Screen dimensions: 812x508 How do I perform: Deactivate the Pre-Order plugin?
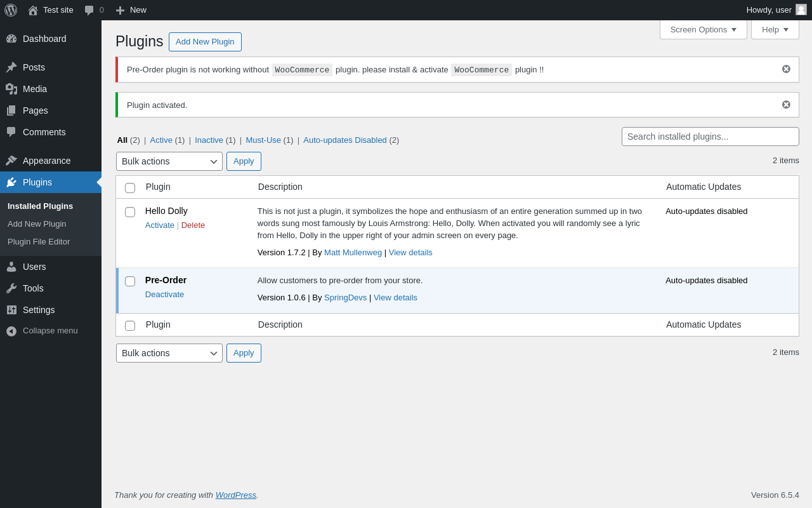pos(164,295)
